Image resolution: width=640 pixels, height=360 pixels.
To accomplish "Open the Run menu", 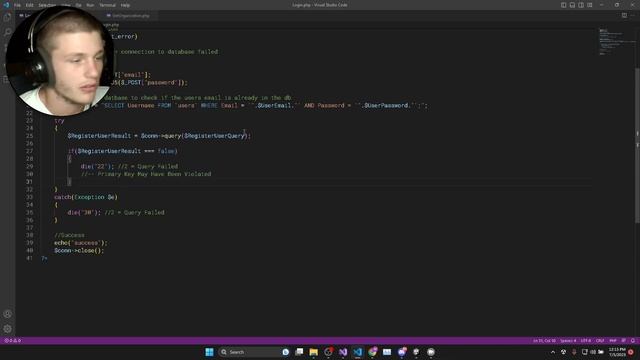I will point(90,5).
